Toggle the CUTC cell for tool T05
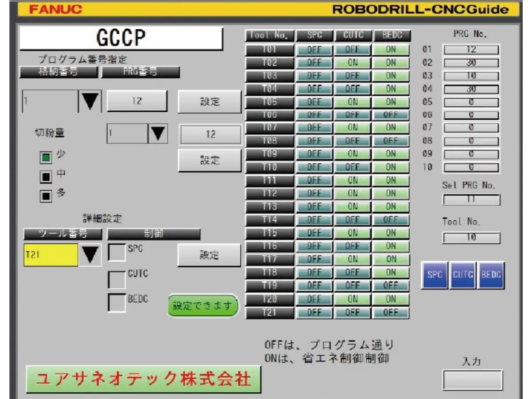The image size is (532, 399). (x=352, y=102)
